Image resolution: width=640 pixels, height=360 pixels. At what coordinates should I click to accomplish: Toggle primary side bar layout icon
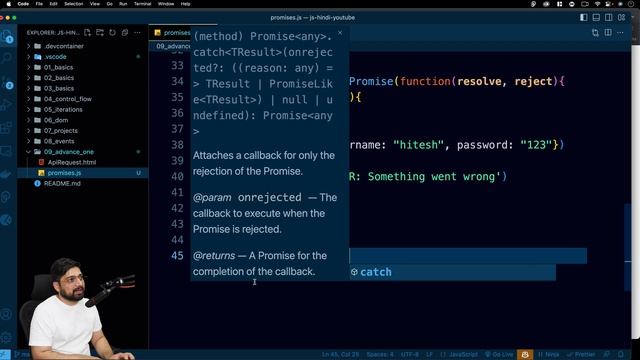[584, 17]
